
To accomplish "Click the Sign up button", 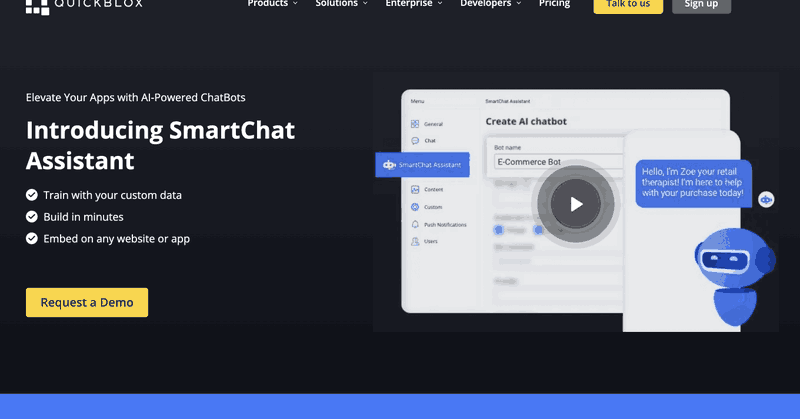I will pos(701,5).
